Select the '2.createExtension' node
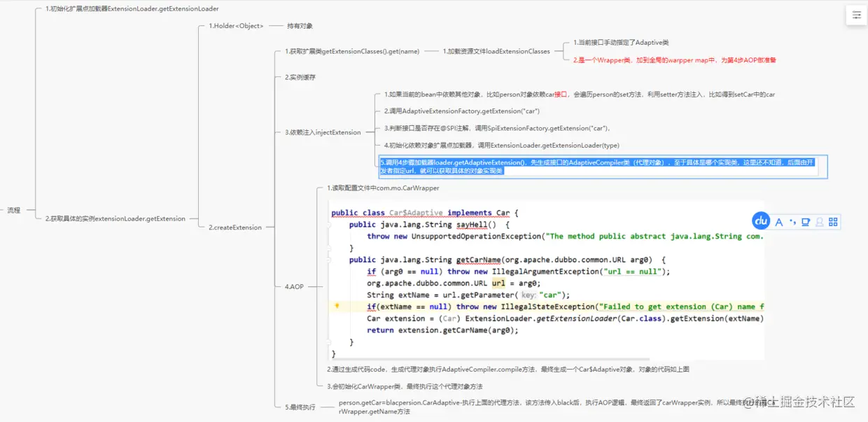Image resolution: width=868 pixels, height=422 pixels. 235,227
